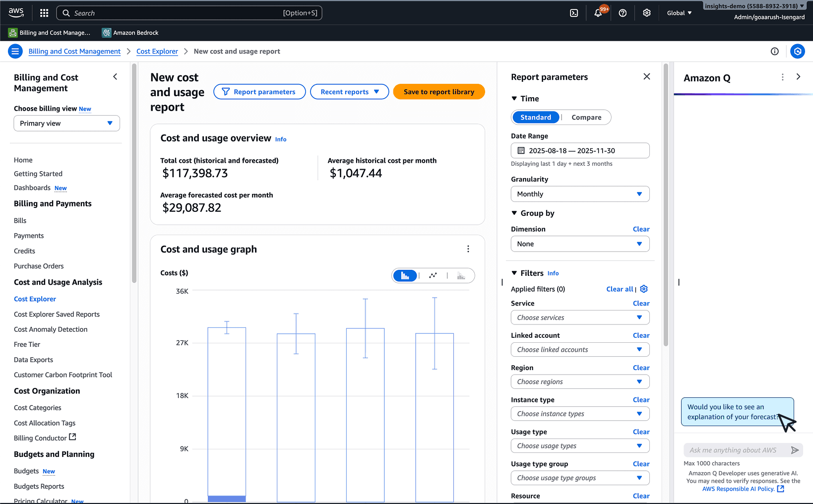Select the Standard time mode
This screenshot has height=504, width=813.
[x=535, y=118]
